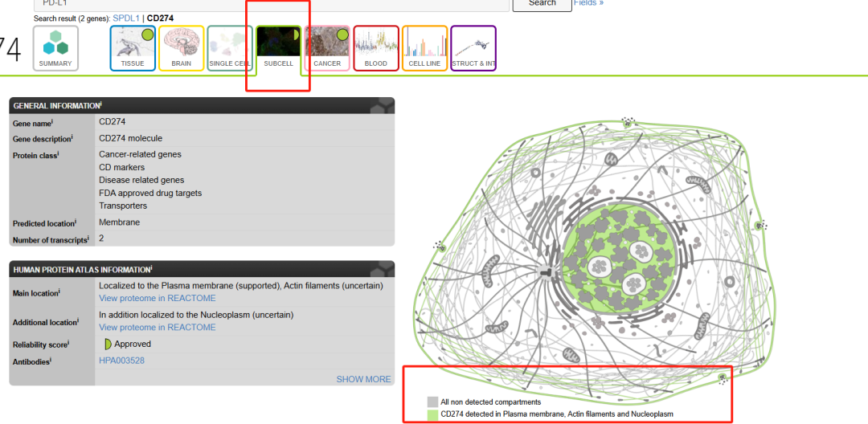Viewport: 868px width, 424px height.
Task: Open the Struct & Int section icon
Action: [x=473, y=48]
